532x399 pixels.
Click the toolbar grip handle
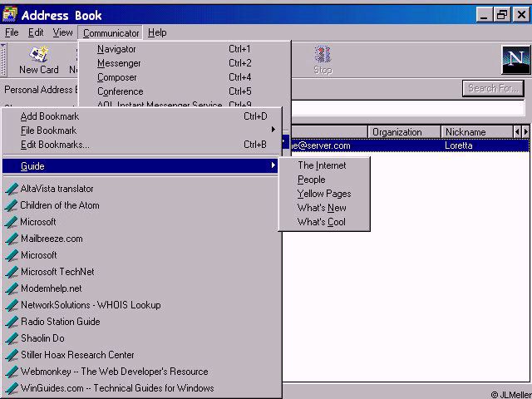pyautogui.click(x=3, y=60)
